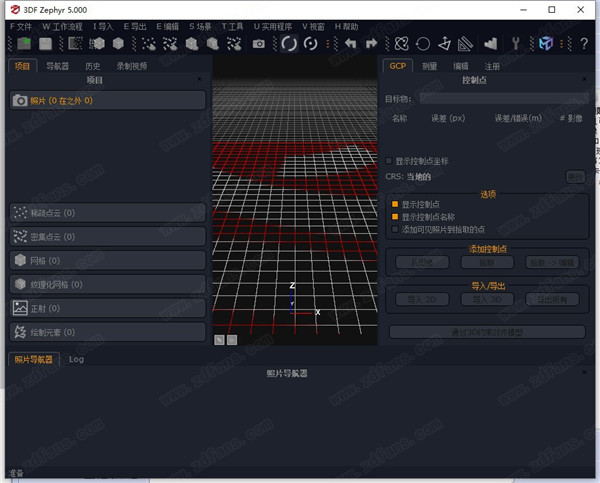Open overflow dots after the pivot tool
Image resolution: width=600 pixels, height=483 pixels.
(x=328, y=44)
